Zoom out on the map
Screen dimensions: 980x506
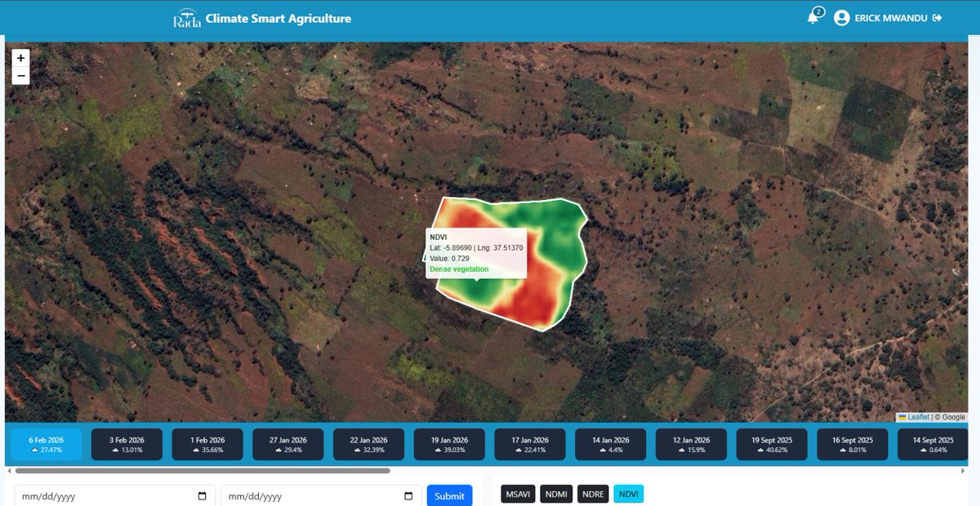coord(21,76)
